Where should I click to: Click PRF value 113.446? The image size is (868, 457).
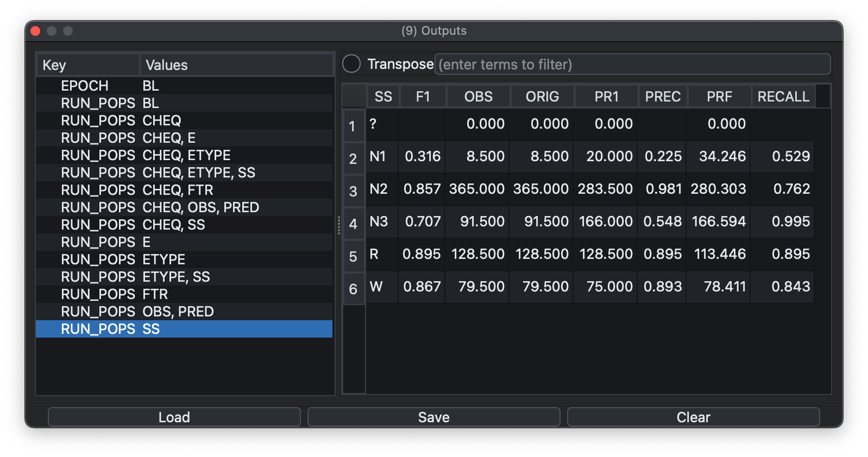click(719, 255)
